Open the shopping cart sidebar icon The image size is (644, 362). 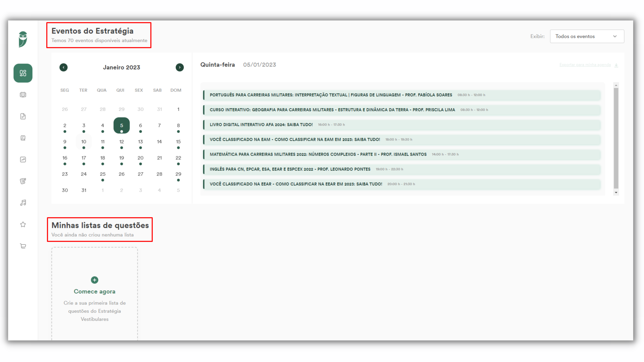coord(23,246)
